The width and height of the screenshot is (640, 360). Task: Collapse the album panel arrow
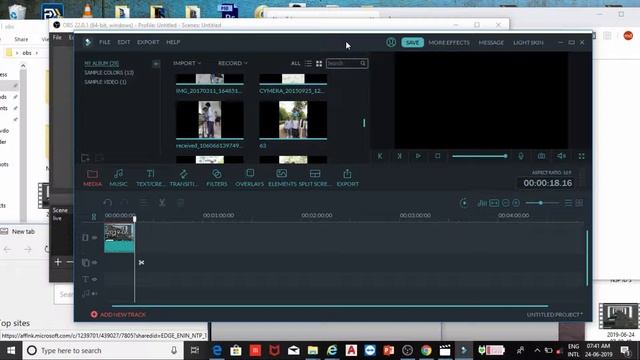[x=156, y=64]
